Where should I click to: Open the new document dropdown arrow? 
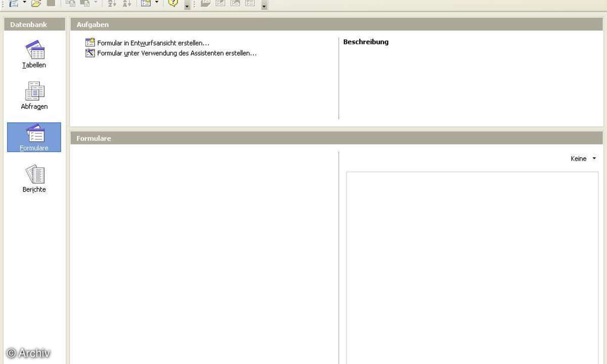(x=24, y=3)
